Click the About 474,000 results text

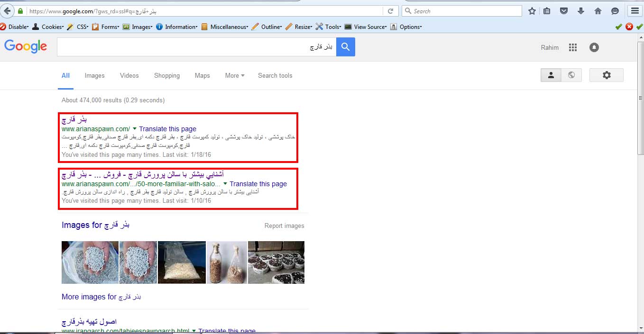coord(113,100)
